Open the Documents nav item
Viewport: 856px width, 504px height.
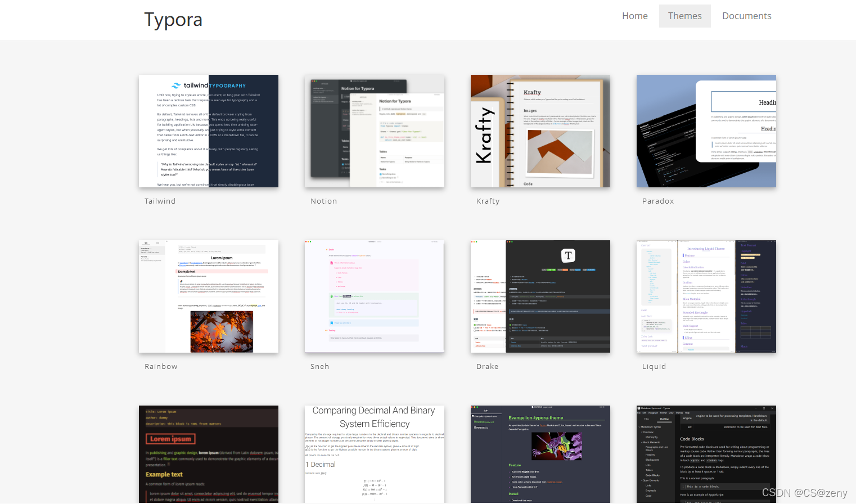[746, 16]
